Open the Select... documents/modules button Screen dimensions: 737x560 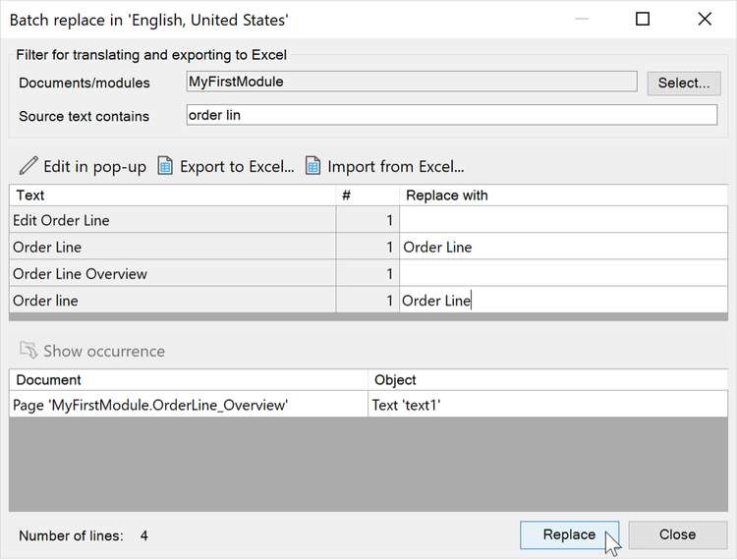(683, 83)
